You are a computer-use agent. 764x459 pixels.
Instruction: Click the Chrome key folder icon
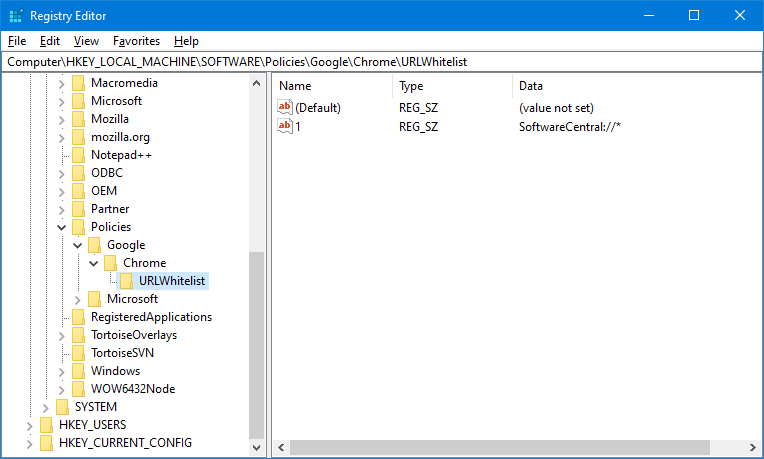[111, 263]
